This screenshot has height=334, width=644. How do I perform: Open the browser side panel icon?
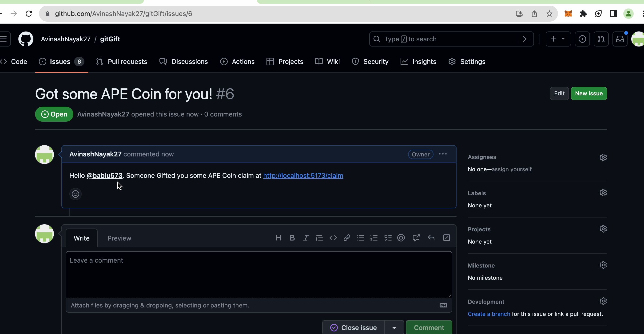point(613,13)
